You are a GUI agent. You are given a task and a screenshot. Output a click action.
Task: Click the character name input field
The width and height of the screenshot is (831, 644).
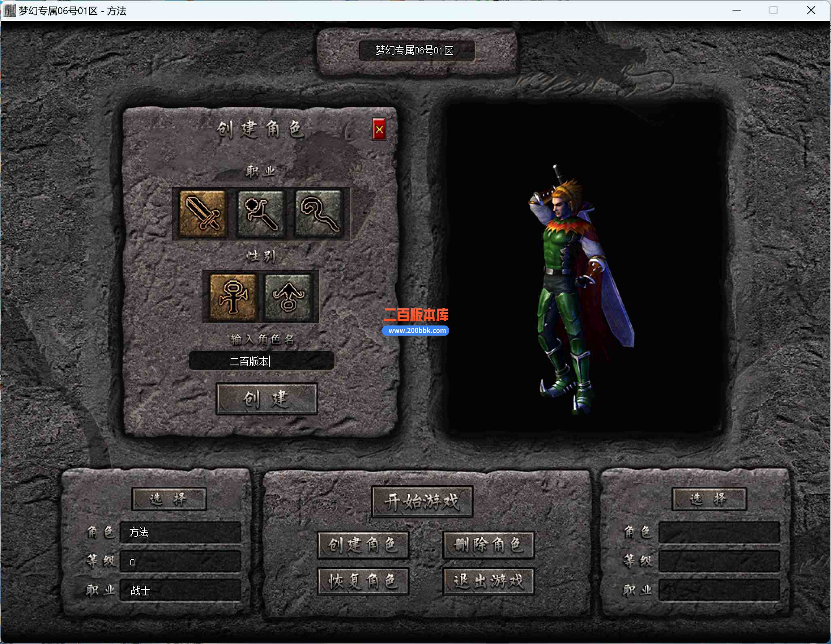pos(262,361)
